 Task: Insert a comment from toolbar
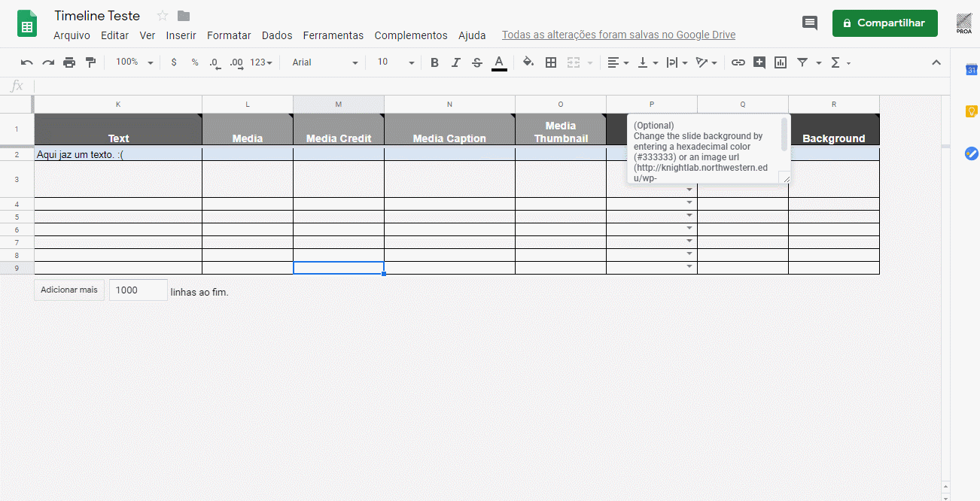[759, 62]
